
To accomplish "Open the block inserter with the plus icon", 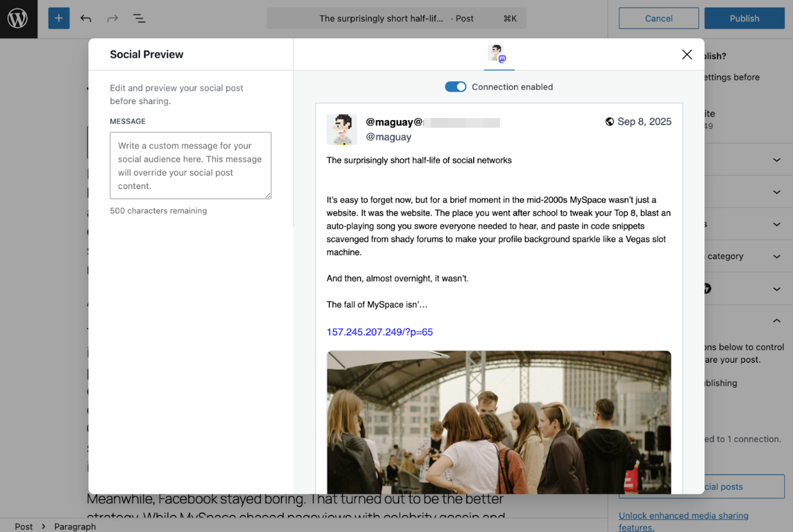I will (59, 18).
